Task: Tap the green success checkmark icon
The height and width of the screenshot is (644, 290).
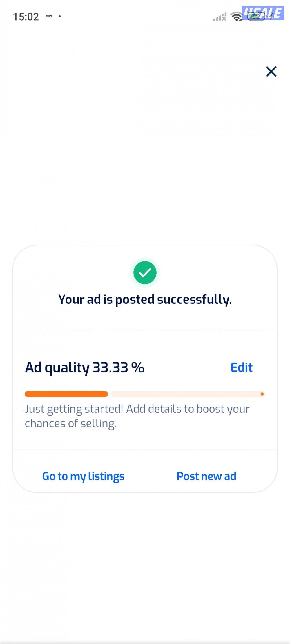Action: [x=145, y=273]
